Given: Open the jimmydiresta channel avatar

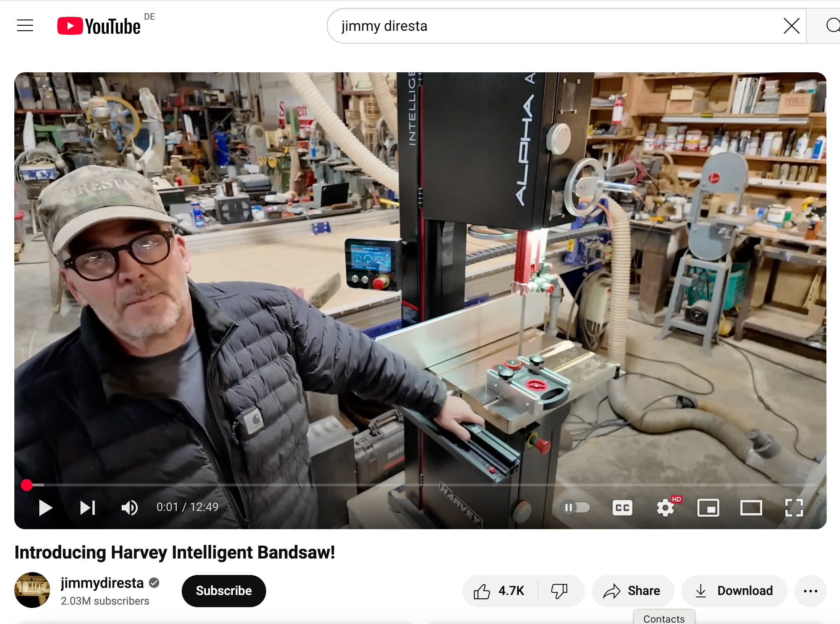Looking at the screenshot, I should point(32,590).
